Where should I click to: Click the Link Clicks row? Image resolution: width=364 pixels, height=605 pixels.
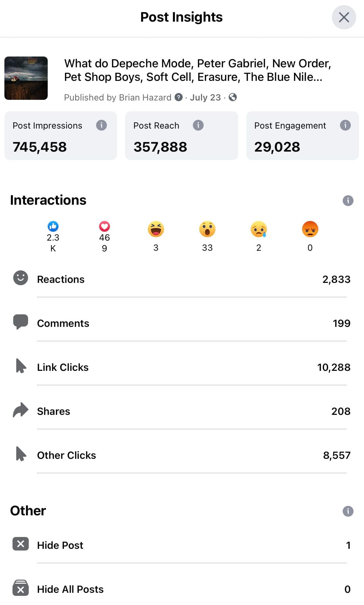tap(182, 367)
